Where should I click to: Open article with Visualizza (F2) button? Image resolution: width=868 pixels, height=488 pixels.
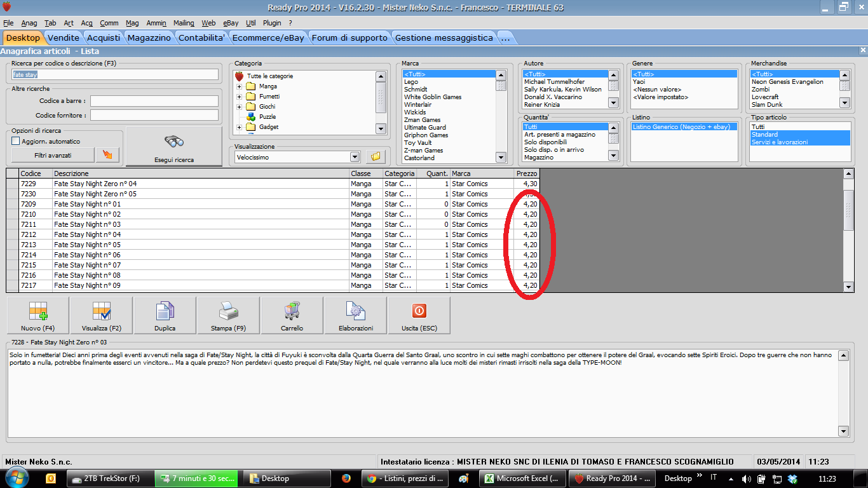click(102, 315)
